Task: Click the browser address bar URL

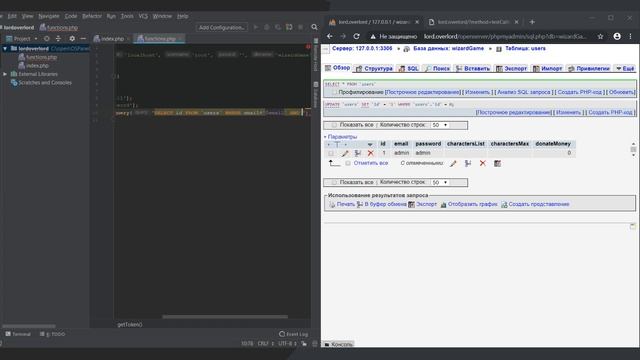Action: (504, 36)
